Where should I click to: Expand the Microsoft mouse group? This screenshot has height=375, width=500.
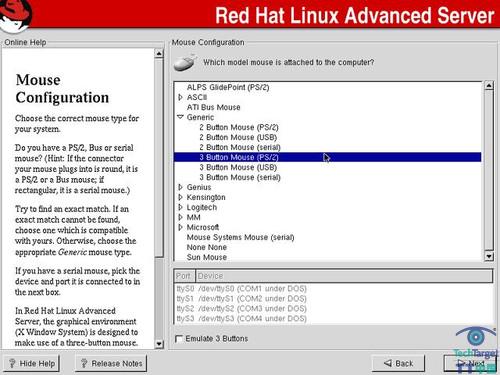coord(180,227)
